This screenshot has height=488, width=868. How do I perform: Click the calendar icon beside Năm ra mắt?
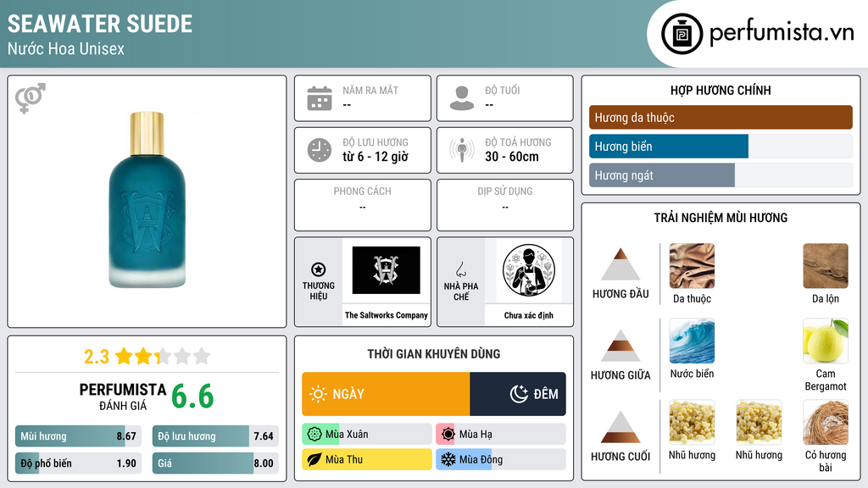320,98
